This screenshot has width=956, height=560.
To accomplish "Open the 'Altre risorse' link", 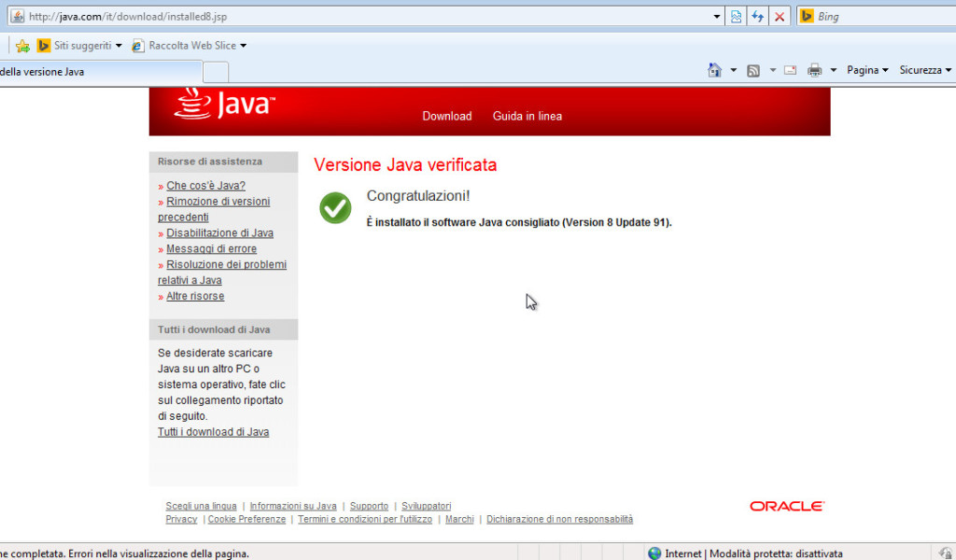I will 195,296.
